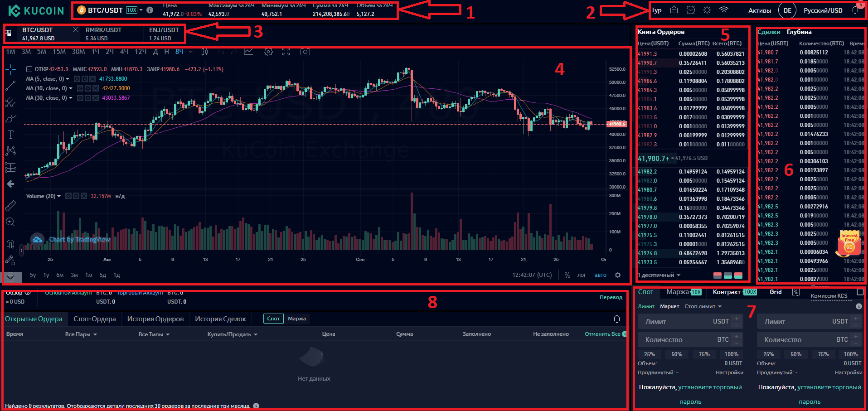Select the text annotation tool
Viewport: 868px width, 411px height.
tap(11, 134)
